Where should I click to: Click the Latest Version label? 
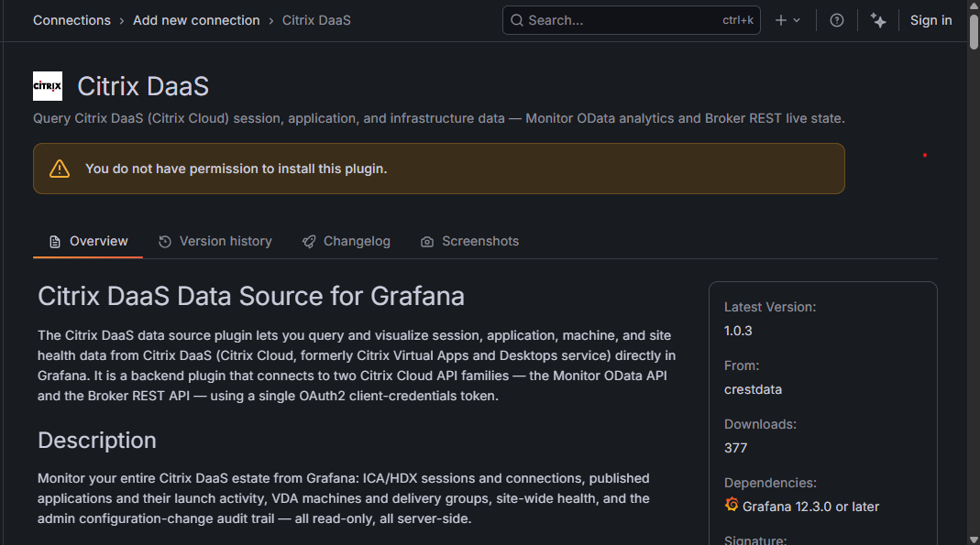pos(770,307)
